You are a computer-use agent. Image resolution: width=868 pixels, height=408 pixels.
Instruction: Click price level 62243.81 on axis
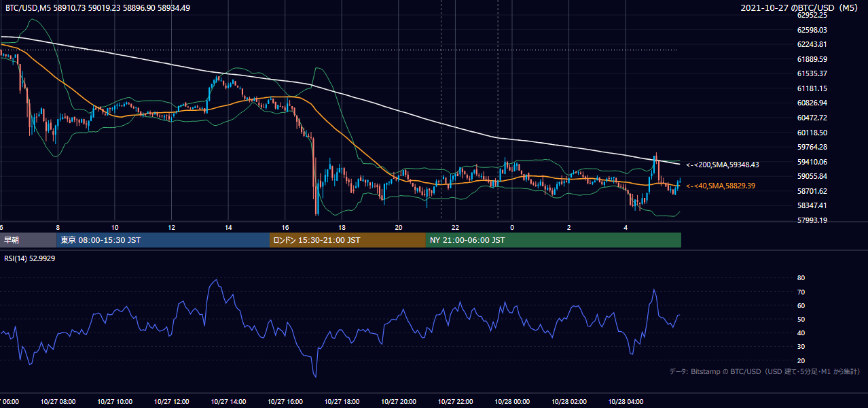tap(812, 45)
